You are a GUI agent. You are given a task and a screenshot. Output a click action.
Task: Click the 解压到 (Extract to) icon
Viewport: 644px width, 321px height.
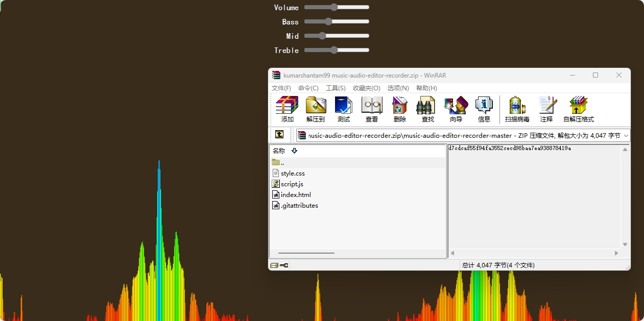(x=316, y=105)
